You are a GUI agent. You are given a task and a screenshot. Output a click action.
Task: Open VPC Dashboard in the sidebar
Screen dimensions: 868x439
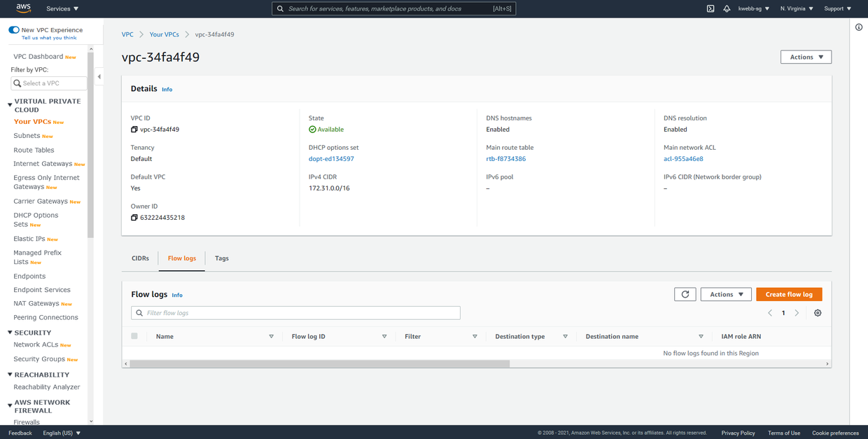pos(38,57)
